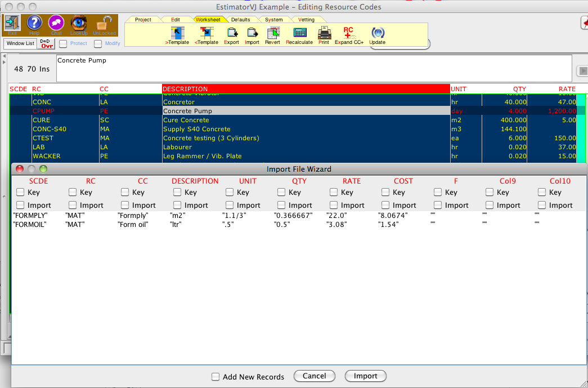This screenshot has height=388, width=588.
Task: Check Key box under COST column
Action: point(385,192)
